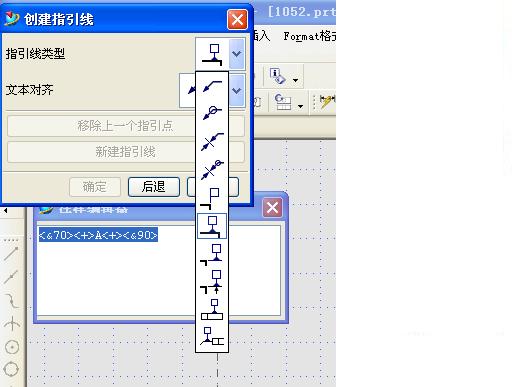Viewport: 512px width, 387px height.
Task: Open the Format格式 menu
Action: (309, 36)
